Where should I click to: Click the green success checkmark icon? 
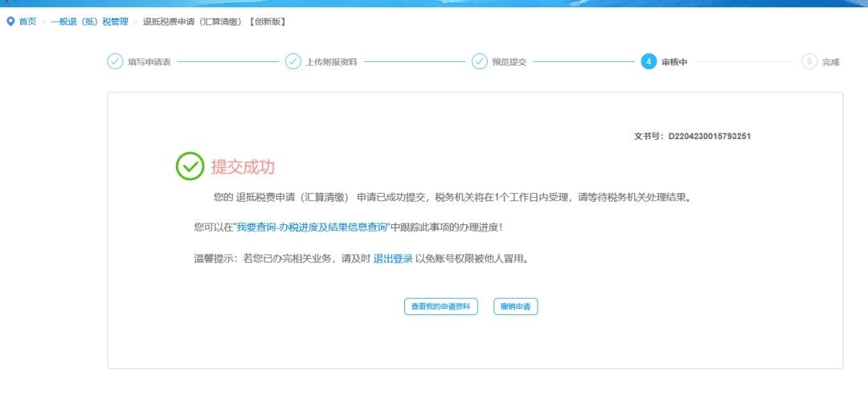pos(190,166)
